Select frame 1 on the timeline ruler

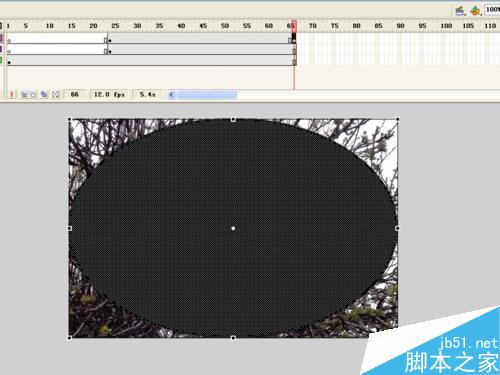(x=8, y=26)
